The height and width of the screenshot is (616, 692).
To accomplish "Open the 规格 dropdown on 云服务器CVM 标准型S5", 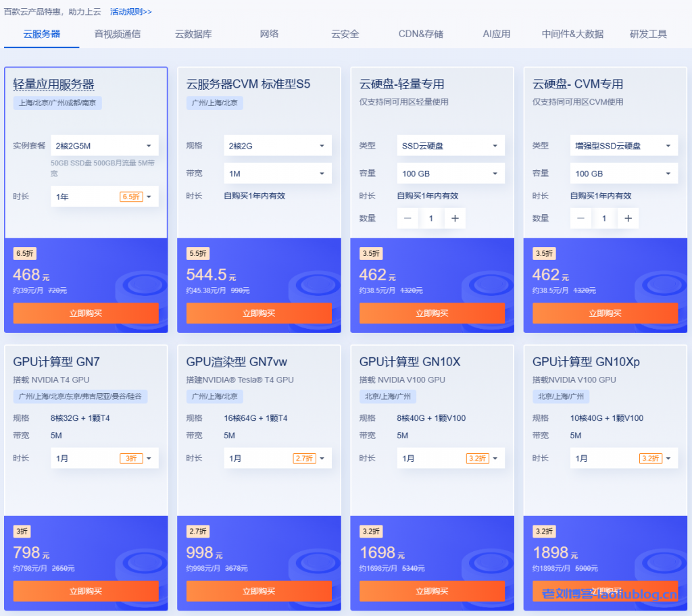I will point(277,145).
